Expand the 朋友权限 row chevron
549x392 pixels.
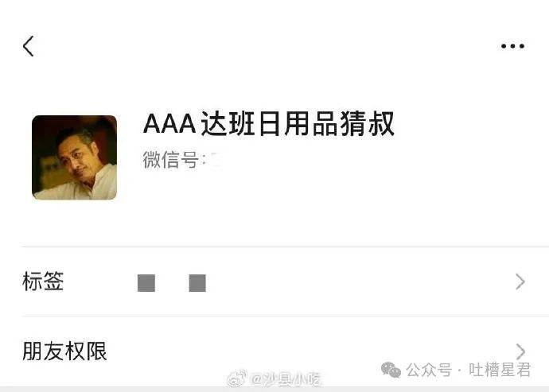[520, 351]
